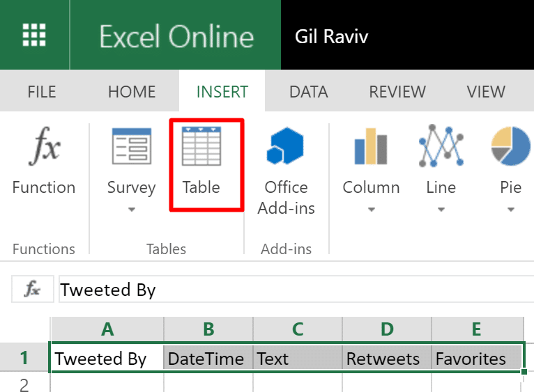This screenshot has width=534, height=392.
Task: Click the Column chart icon
Action: (x=371, y=146)
